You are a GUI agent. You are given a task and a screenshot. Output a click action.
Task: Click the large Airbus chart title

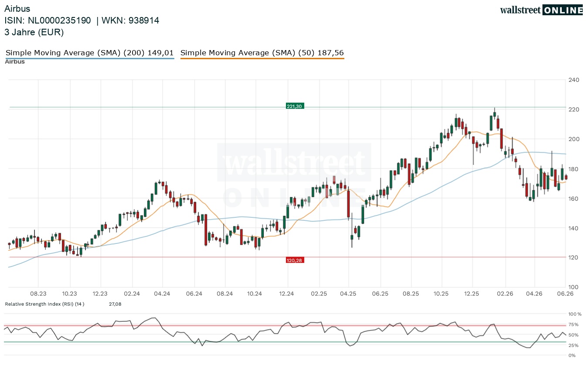click(17, 9)
